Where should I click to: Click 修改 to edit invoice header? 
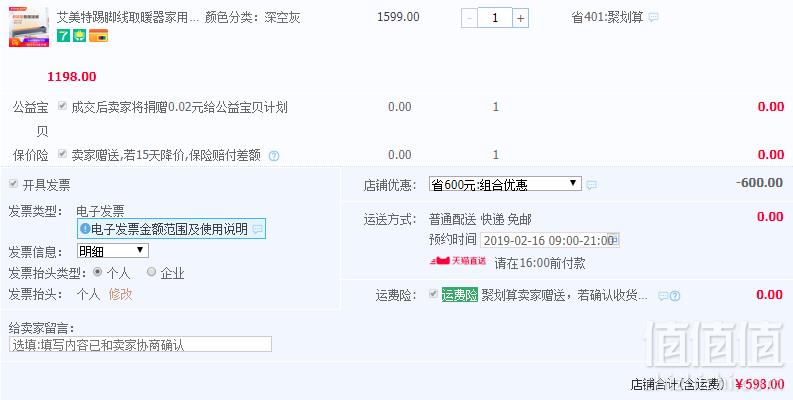[x=120, y=294]
